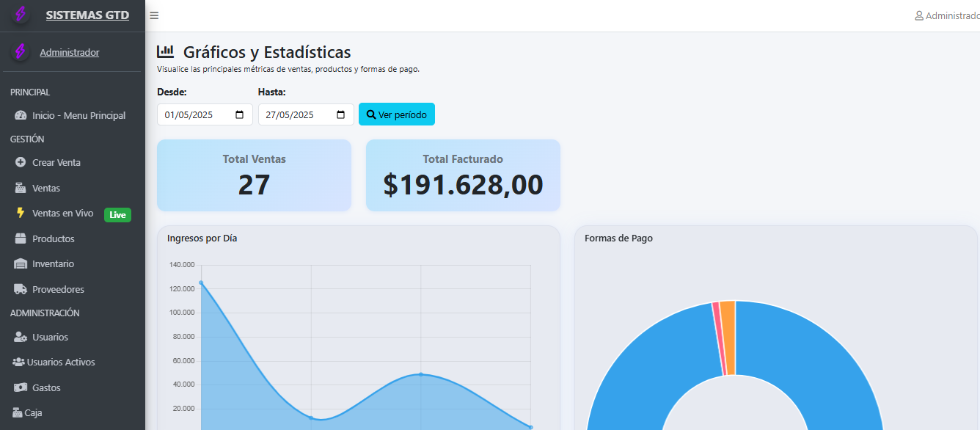Click the Productos box icon
The image size is (980, 430).
tap(21, 238)
